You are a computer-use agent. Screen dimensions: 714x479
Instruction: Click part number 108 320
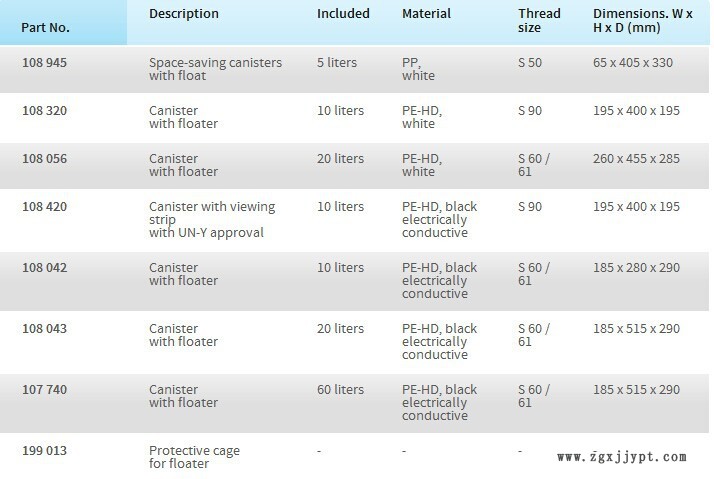(x=44, y=111)
